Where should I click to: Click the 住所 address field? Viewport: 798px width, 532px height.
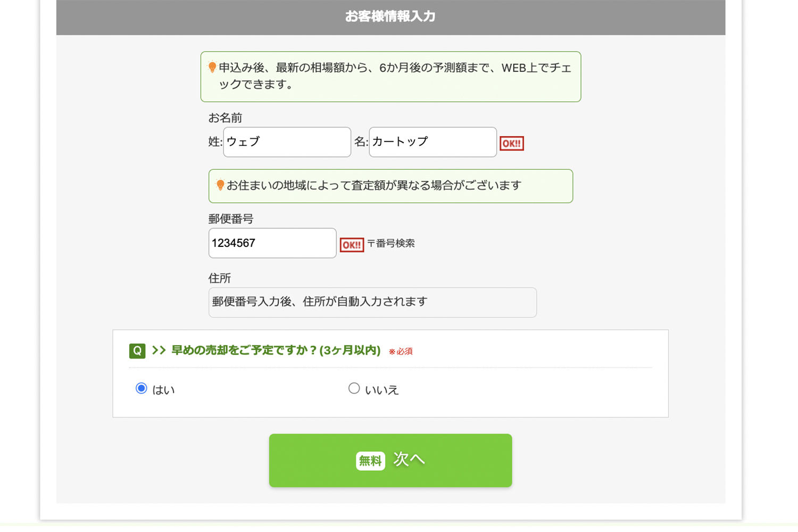click(372, 303)
